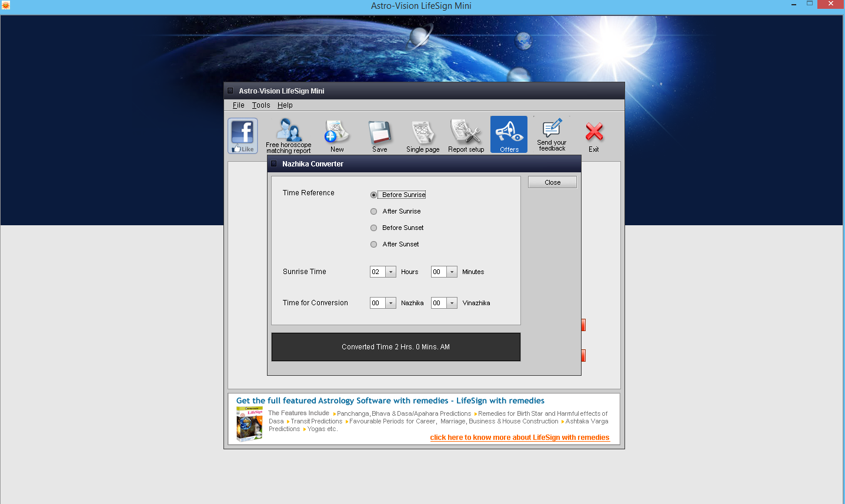Choose After Sunset option
The height and width of the screenshot is (504, 845).
(373, 244)
